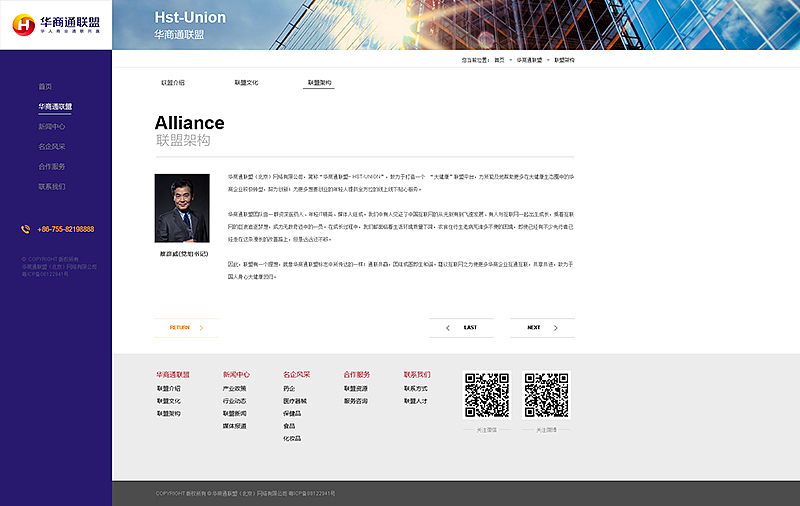Open 联盟资源 in the footer
Viewport: 800px width, 506px height.
point(356,389)
